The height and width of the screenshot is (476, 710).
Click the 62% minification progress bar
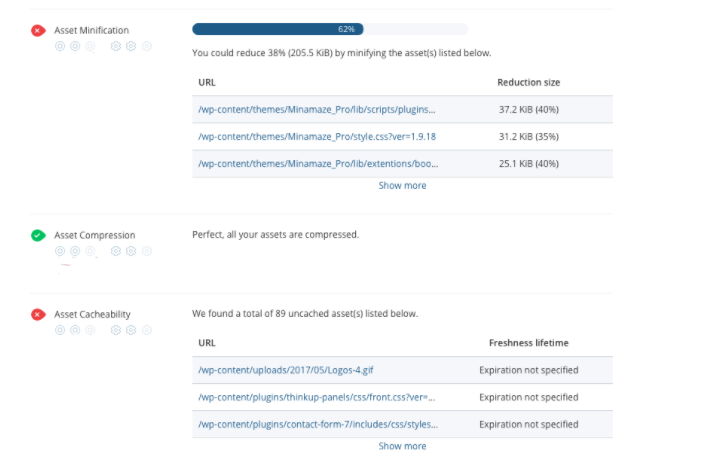pyautogui.click(x=330, y=29)
